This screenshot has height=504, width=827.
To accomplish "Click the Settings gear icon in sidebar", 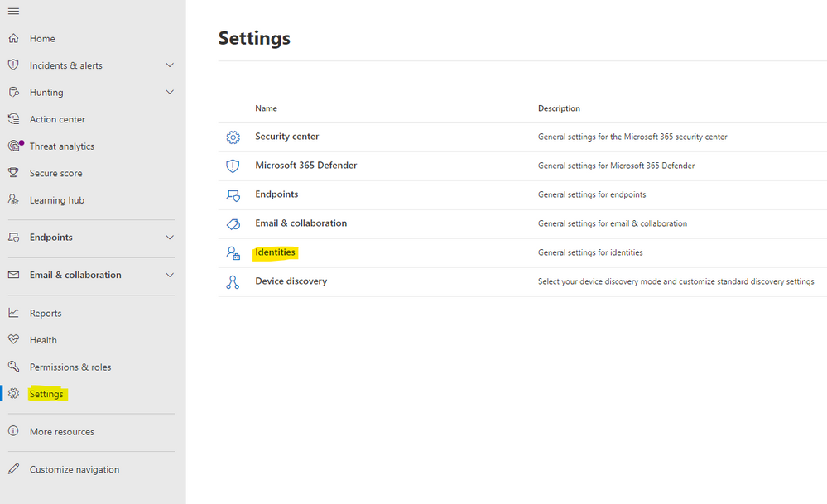I will point(14,393).
